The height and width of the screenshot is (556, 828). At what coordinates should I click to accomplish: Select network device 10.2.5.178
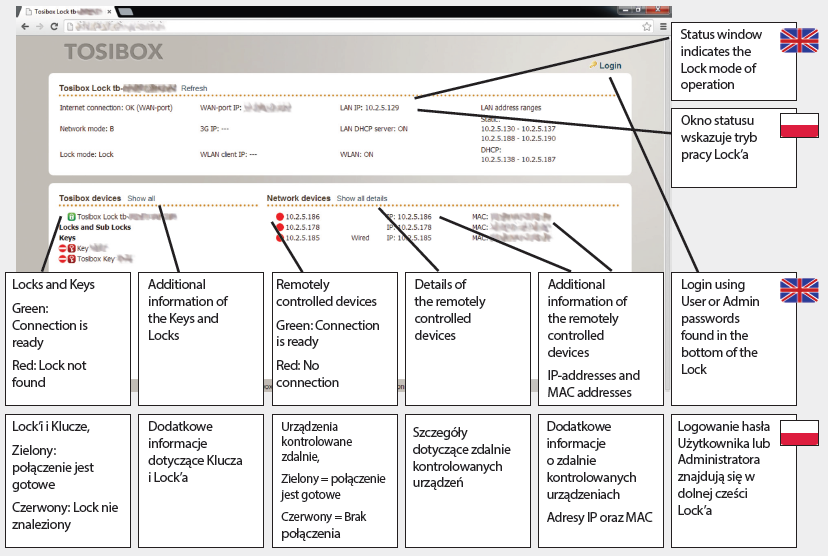coord(303,227)
